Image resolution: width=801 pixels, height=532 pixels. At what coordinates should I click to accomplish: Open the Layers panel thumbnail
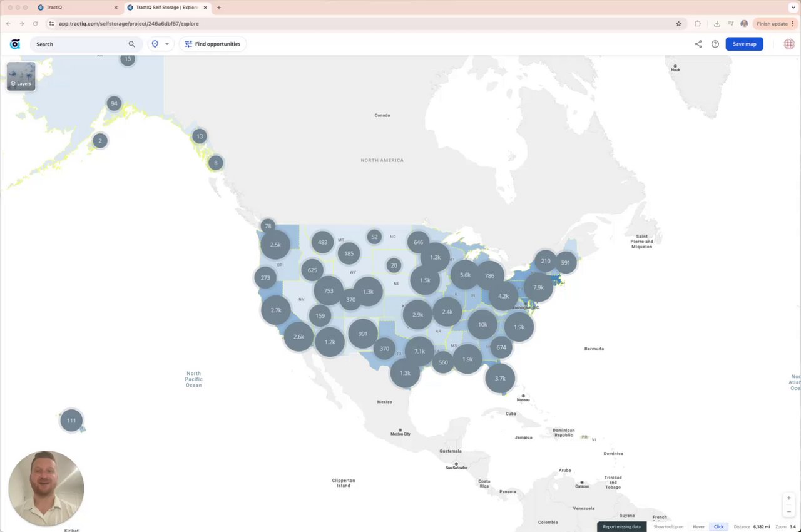(x=21, y=76)
